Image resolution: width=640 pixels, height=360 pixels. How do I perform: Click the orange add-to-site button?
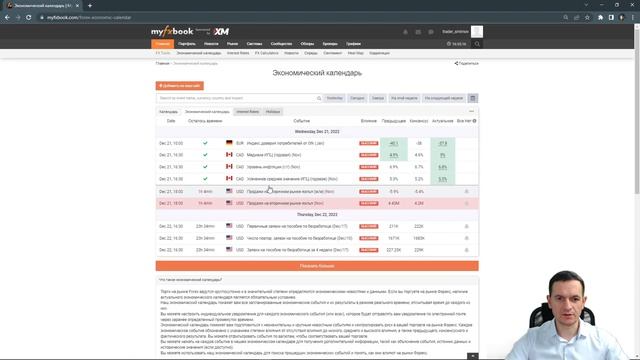180,86
